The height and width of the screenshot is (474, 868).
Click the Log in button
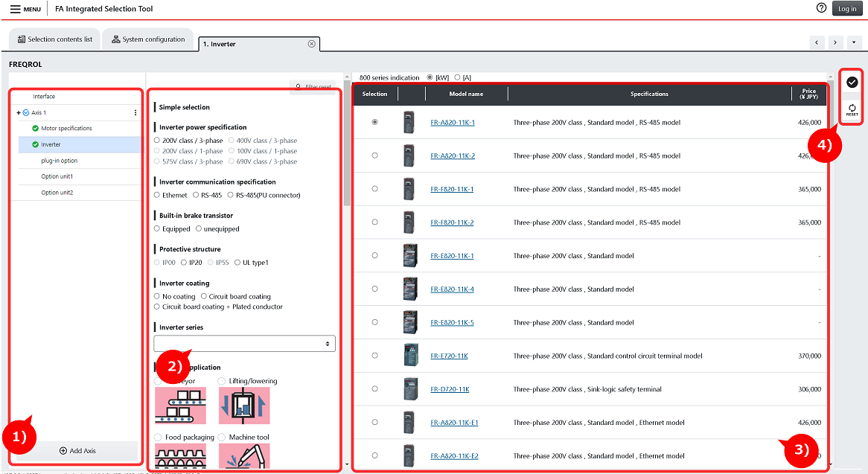pyautogui.click(x=847, y=8)
